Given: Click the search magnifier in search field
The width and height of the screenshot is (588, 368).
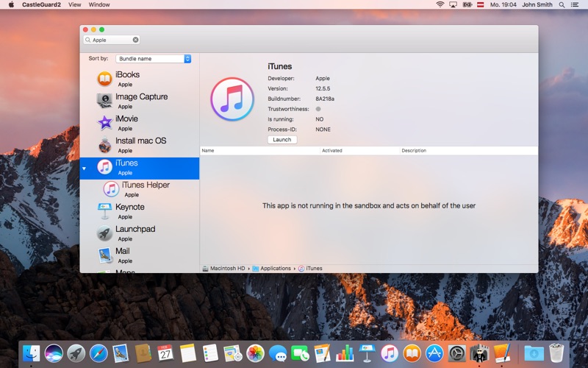Looking at the screenshot, I should [87, 40].
